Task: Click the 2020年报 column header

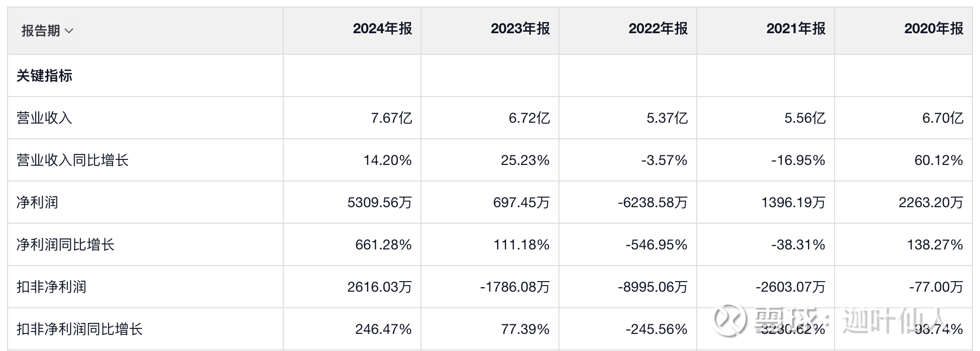Action: click(x=934, y=29)
